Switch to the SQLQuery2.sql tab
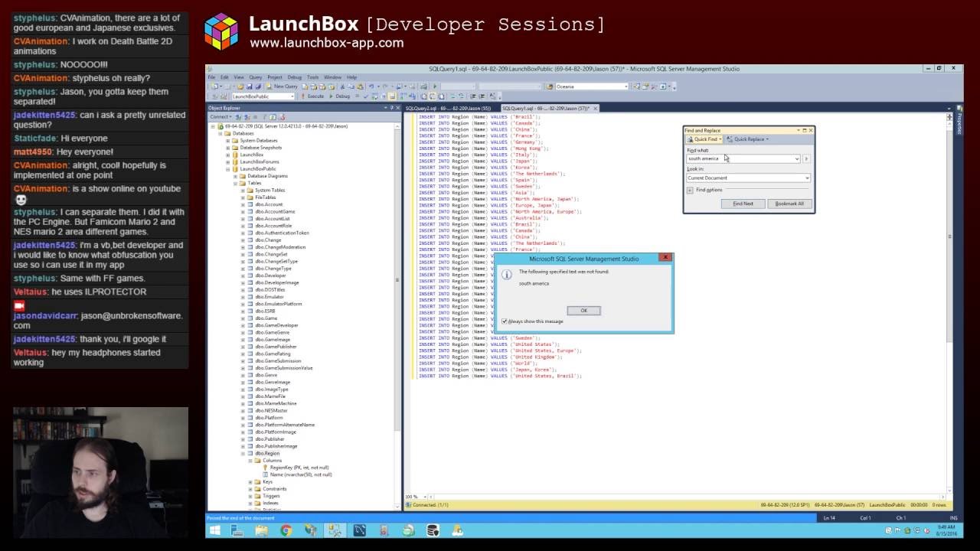The image size is (980, 551). click(449, 108)
